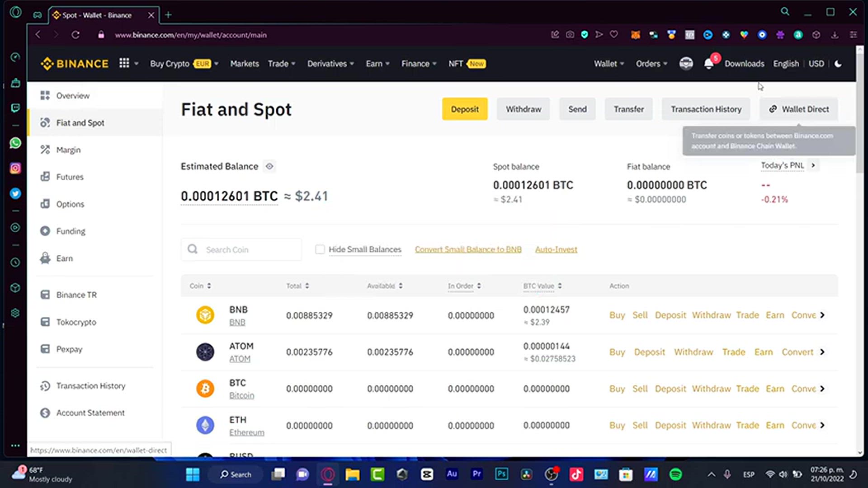The width and height of the screenshot is (868, 488).
Task: Click the Binance logo
Action: [75, 64]
